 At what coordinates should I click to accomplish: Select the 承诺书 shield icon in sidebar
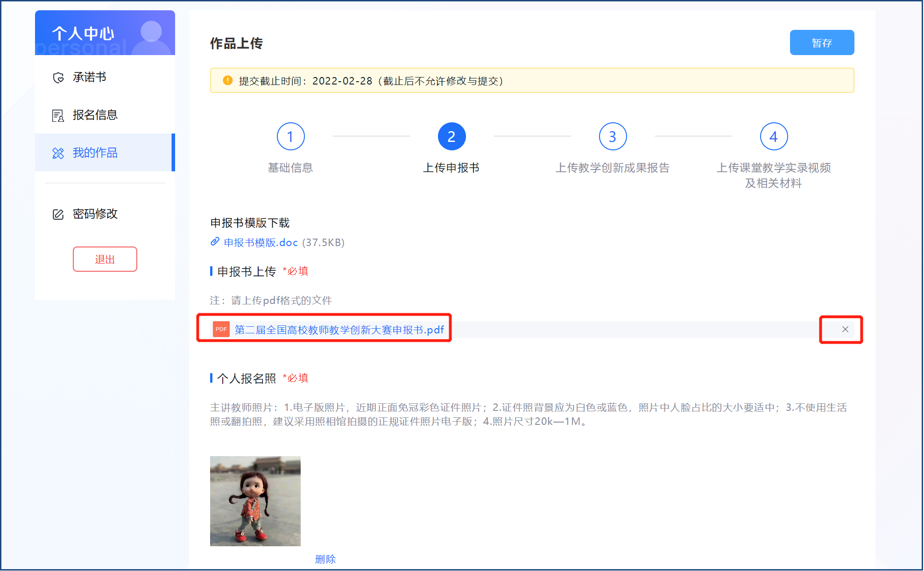(x=57, y=77)
